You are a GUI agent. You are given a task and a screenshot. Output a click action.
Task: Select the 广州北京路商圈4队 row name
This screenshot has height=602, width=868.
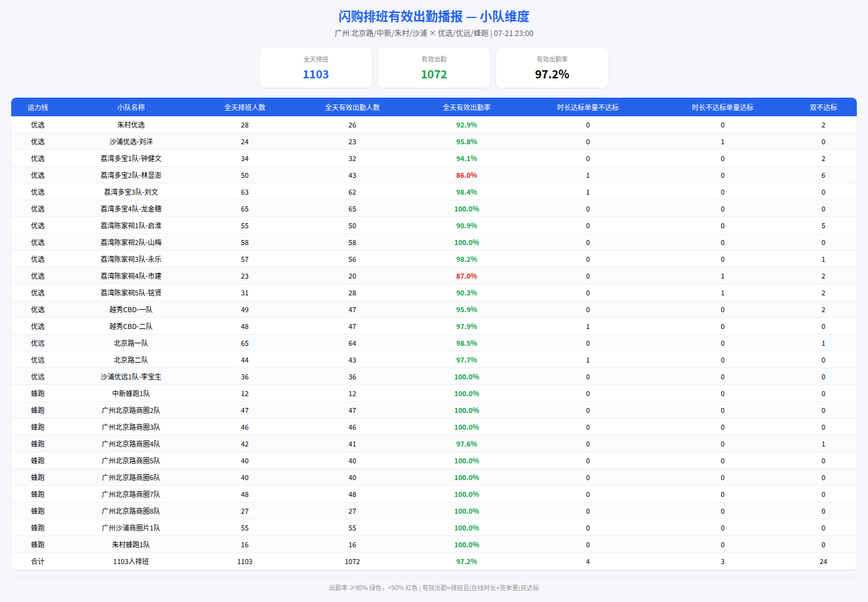[131, 444]
